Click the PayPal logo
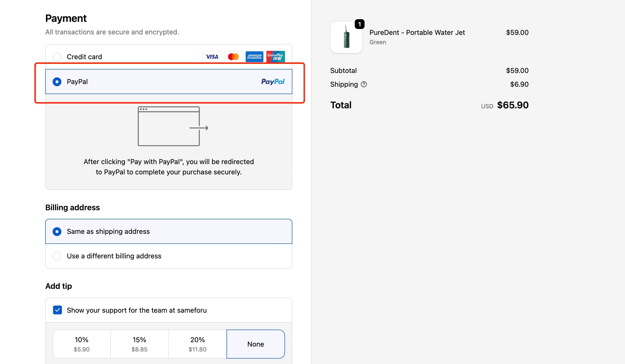The width and height of the screenshot is (625, 364). point(272,82)
